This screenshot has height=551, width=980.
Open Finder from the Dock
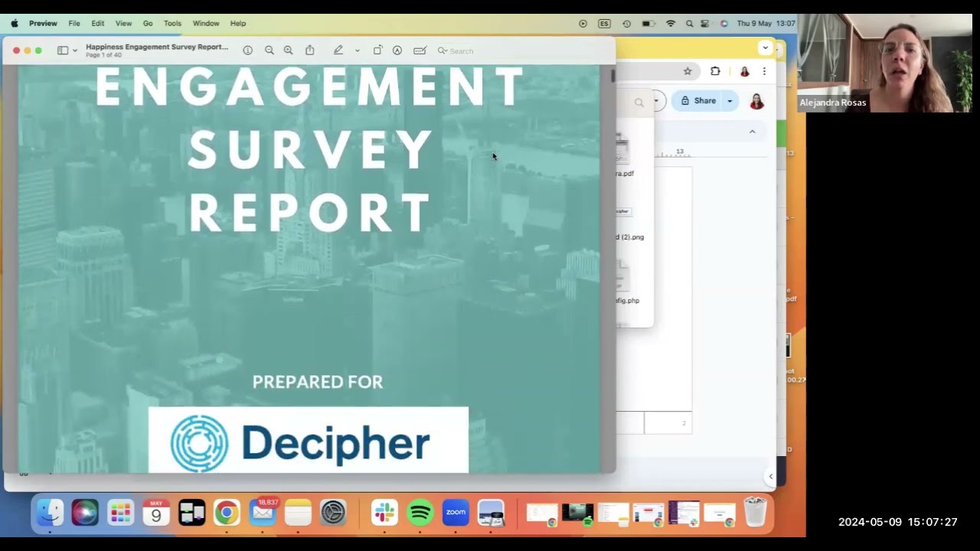51,512
